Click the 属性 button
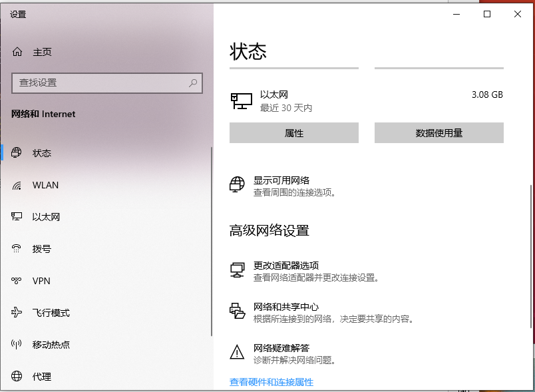The width and height of the screenshot is (535, 392). pos(293,132)
